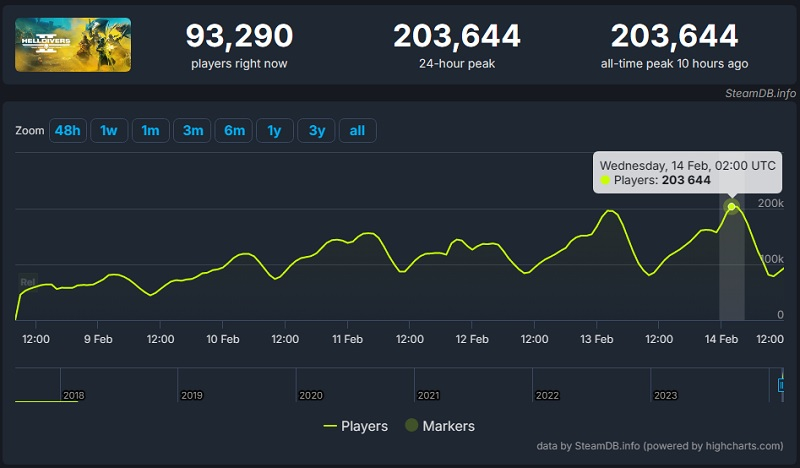The width and height of the screenshot is (800, 468).
Task: Zoom chart to 6m range
Action: 234,131
